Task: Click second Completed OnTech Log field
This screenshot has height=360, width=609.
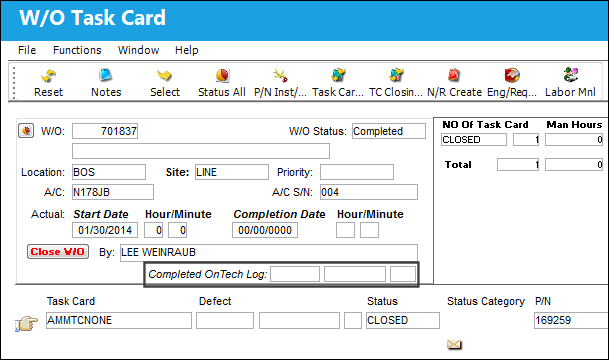Action: 355,274
